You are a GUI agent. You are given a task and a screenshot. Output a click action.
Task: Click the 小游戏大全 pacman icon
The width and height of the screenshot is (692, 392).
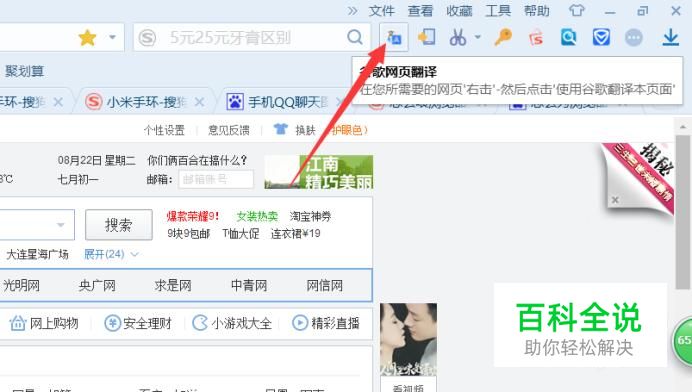click(200, 323)
